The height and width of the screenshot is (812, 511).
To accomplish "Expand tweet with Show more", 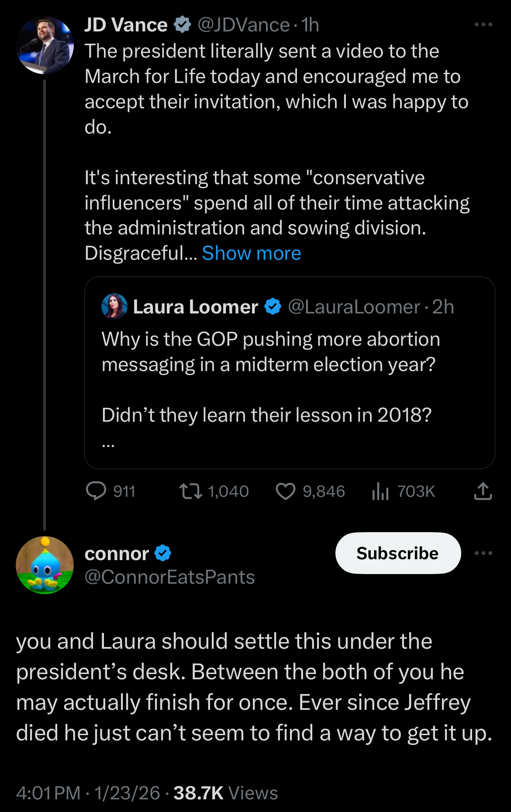I will click(x=251, y=253).
